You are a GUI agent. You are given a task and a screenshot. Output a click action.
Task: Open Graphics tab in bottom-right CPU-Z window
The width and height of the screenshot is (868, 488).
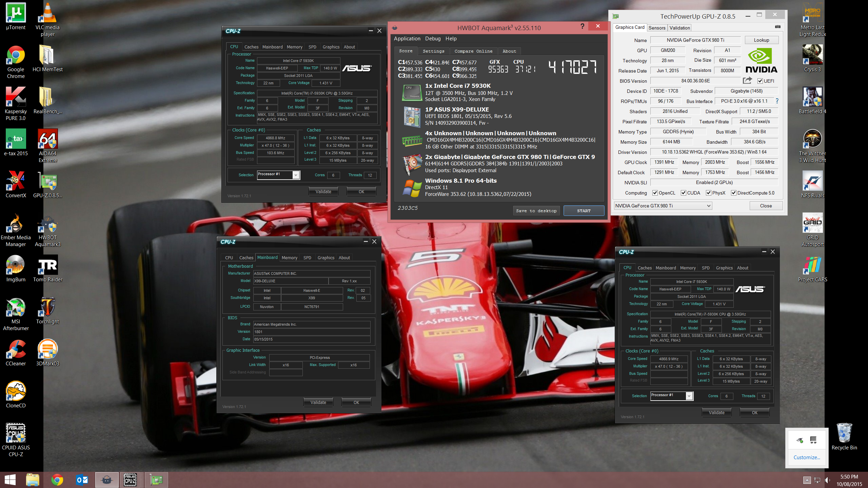click(724, 268)
